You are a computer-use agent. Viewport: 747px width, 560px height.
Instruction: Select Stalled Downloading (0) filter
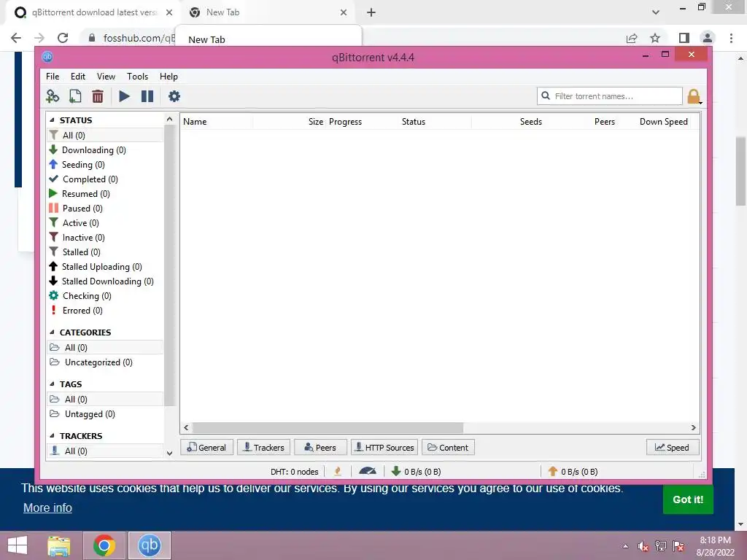pos(108,281)
